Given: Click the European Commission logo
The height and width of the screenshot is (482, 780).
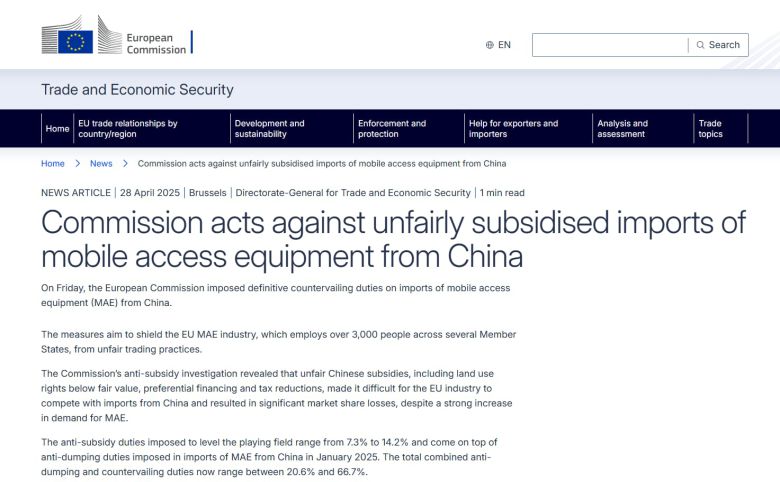Looking at the screenshot, I should [x=115, y=37].
